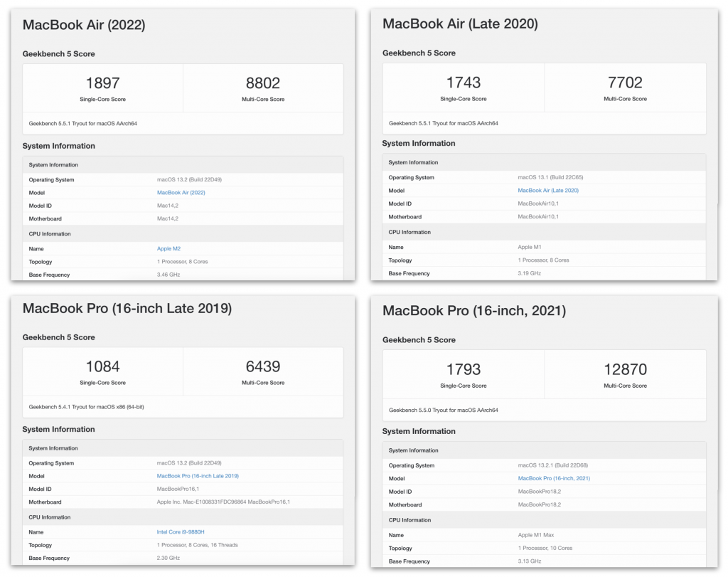This screenshot has width=728, height=577.
Task: Open the MacBook Pro (16-inch Late 2019) model link
Action: point(198,476)
